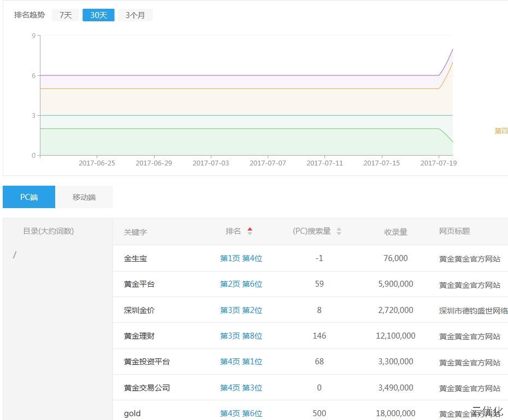Click the search volume 500 for gold
508x420 pixels.
[319, 413]
